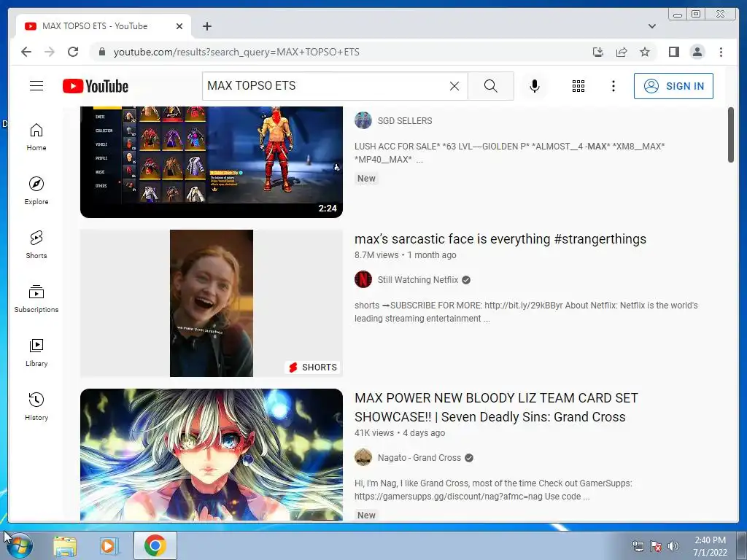
Task: Click the browser forward arrow
Action: click(50, 52)
